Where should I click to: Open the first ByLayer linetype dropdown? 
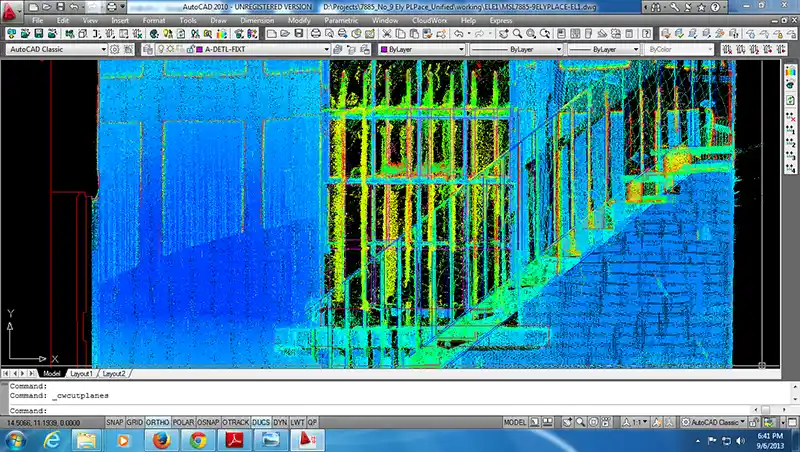(x=516, y=49)
